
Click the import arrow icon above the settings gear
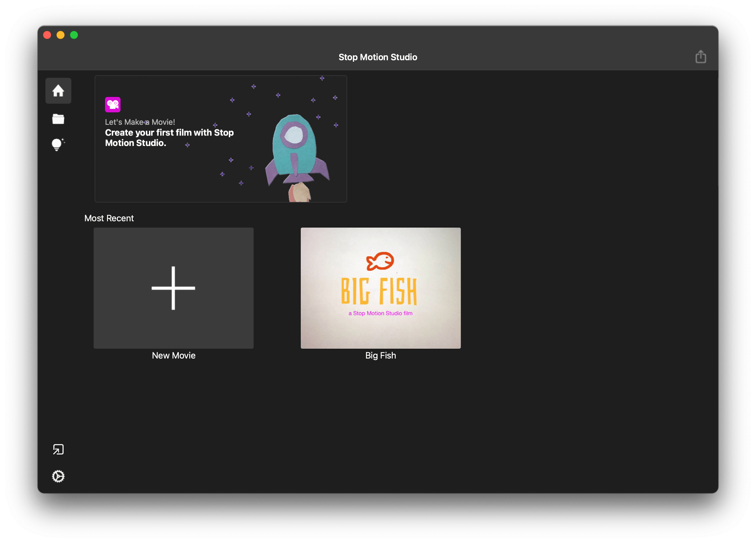coord(58,449)
